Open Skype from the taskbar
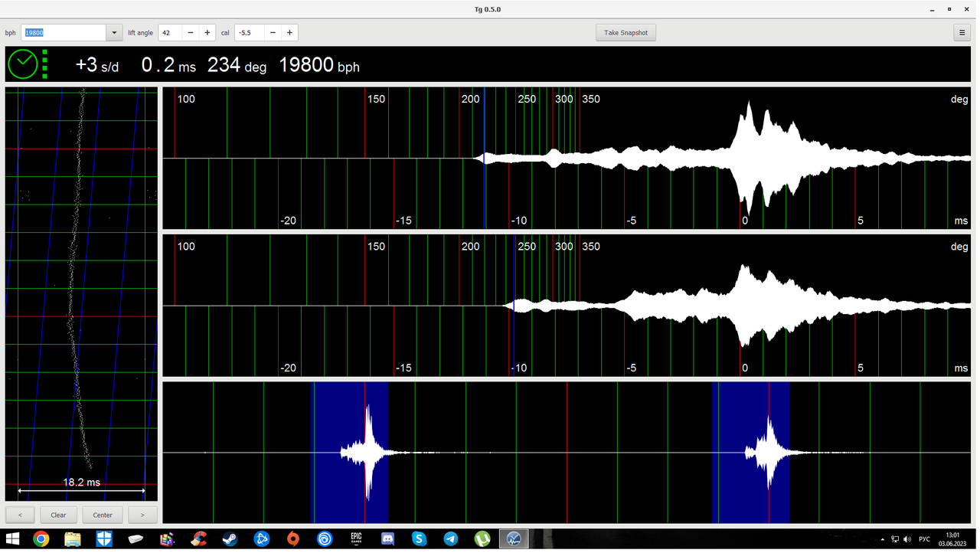 point(419,539)
